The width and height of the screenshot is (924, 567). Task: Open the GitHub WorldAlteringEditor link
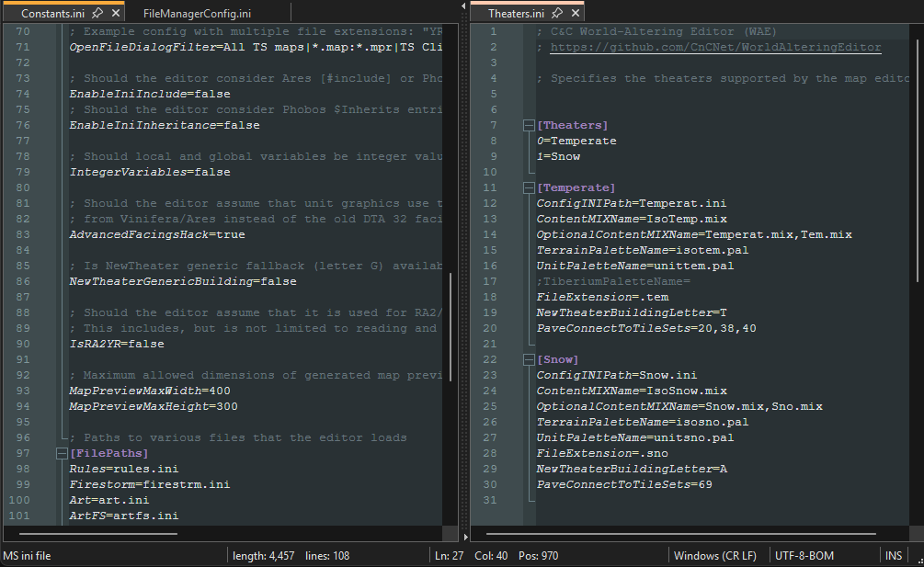point(715,47)
